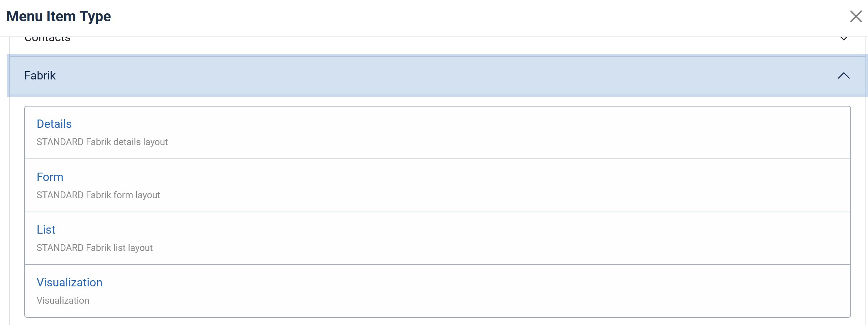Select the Details menu item type
The height and width of the screenshot is (325, 868).
54,124
